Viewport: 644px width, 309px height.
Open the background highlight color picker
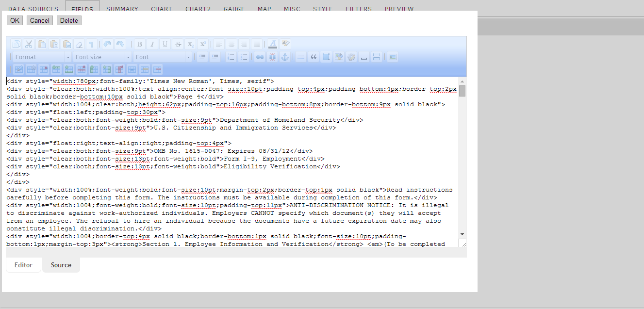pos(285,44)
